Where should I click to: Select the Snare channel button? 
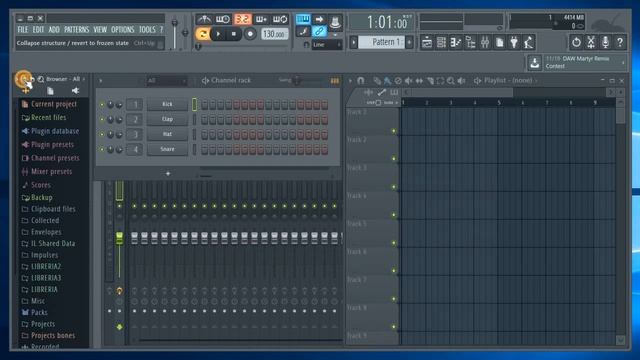pyautogui.click(x=167, y=149)
